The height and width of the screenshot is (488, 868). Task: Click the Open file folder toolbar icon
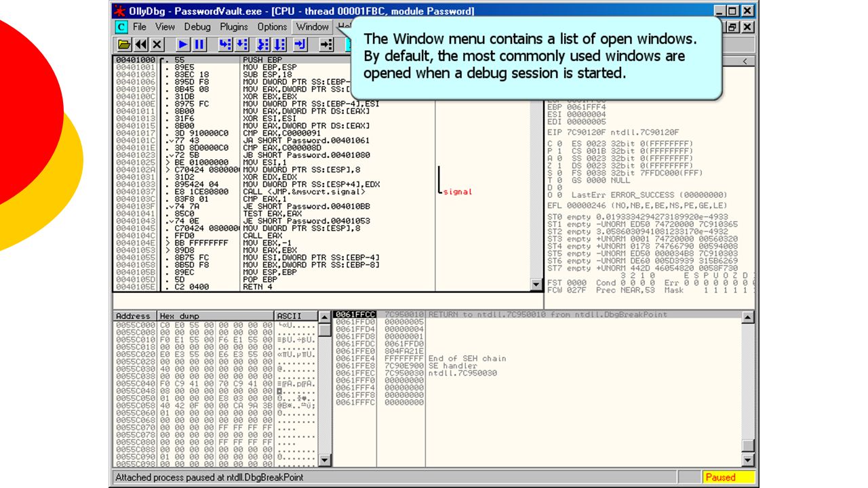click(125, 44)
